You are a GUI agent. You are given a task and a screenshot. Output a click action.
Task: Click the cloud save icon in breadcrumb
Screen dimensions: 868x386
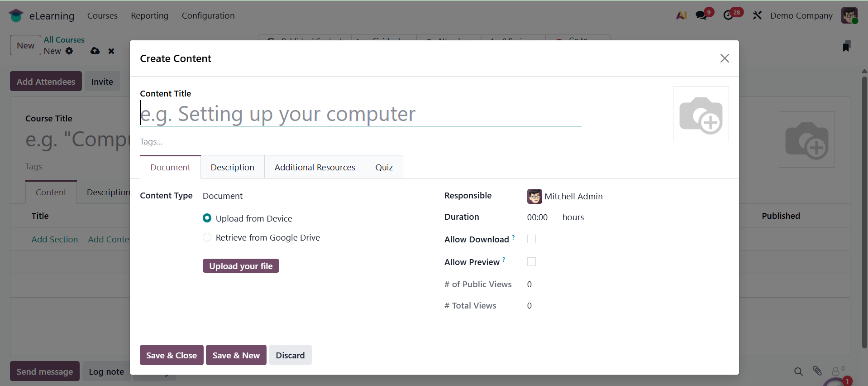click(x=95, y=51)
